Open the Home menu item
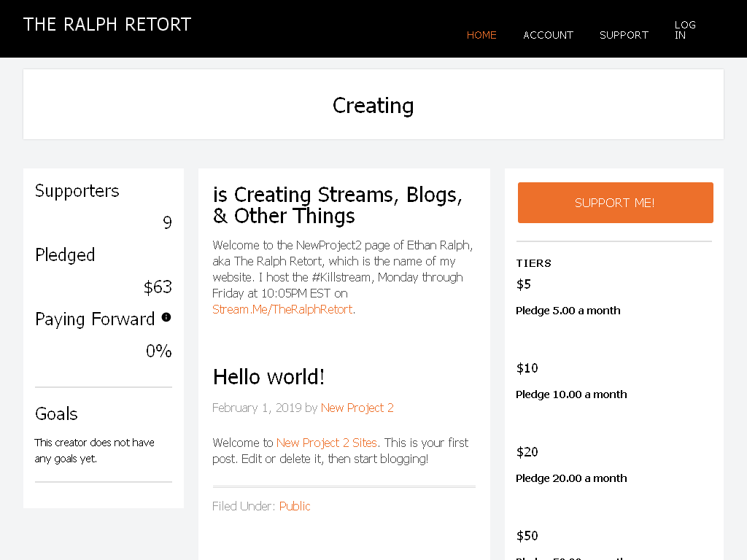747x560 pixels. point(481,35)
